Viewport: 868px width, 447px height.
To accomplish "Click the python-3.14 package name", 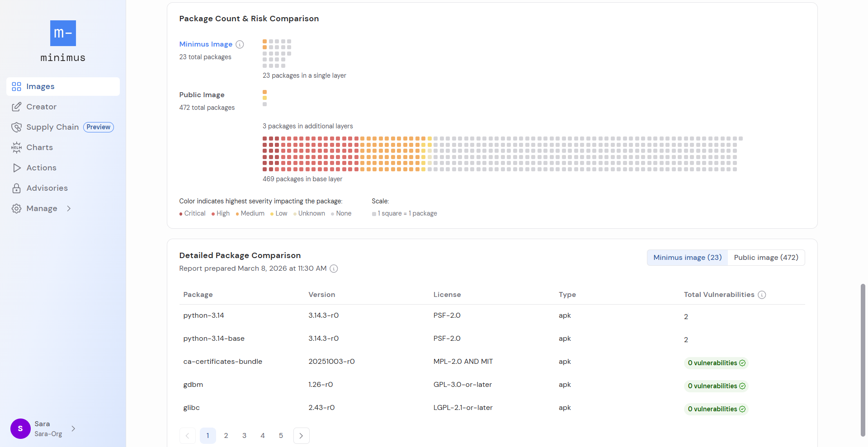I will pos(204,315).
